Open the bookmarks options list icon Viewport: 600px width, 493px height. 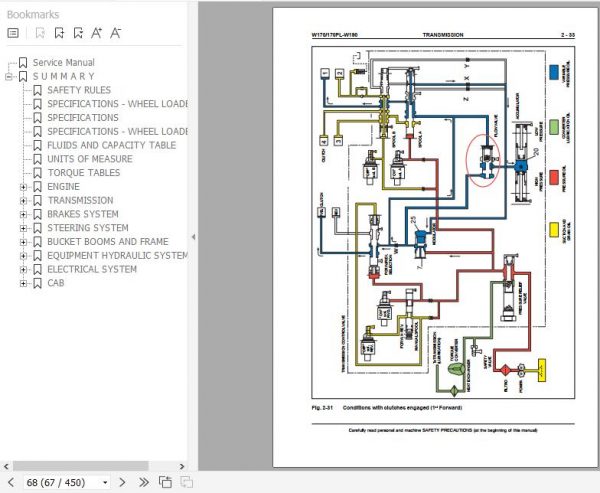click(x=13, y=33)
